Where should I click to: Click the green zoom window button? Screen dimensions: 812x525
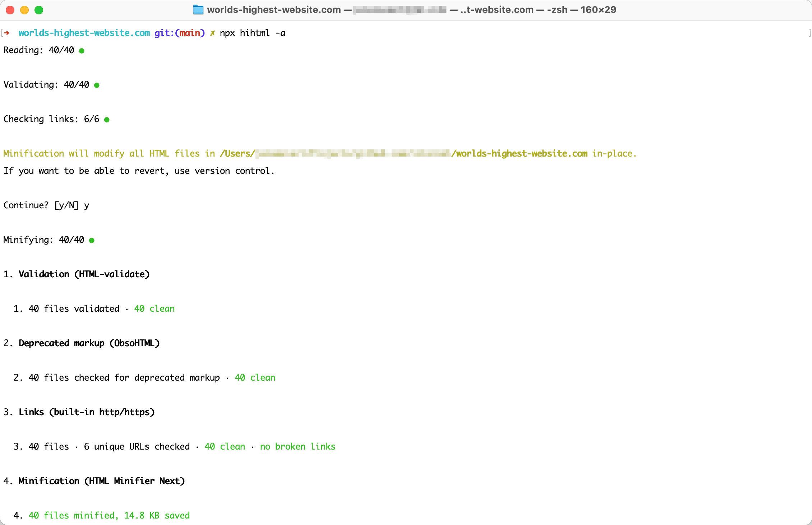(39, 10)
